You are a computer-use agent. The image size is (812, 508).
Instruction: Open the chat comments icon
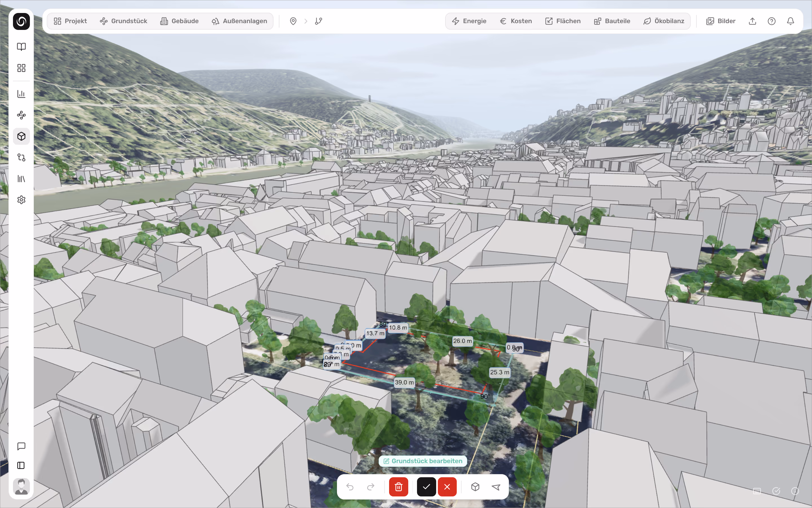click(x=21, y=446)
